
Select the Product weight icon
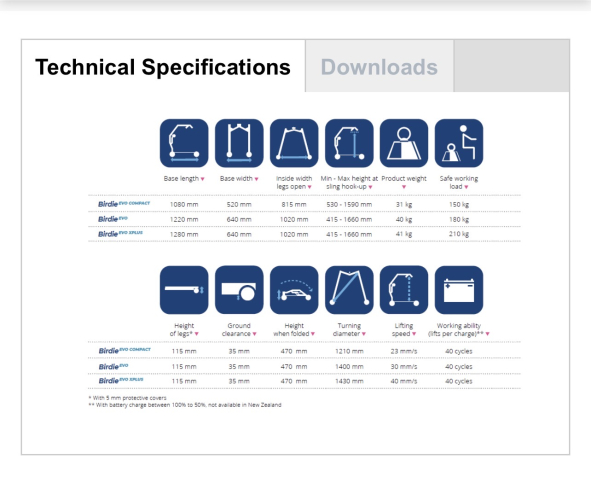[x=404, y=143]
